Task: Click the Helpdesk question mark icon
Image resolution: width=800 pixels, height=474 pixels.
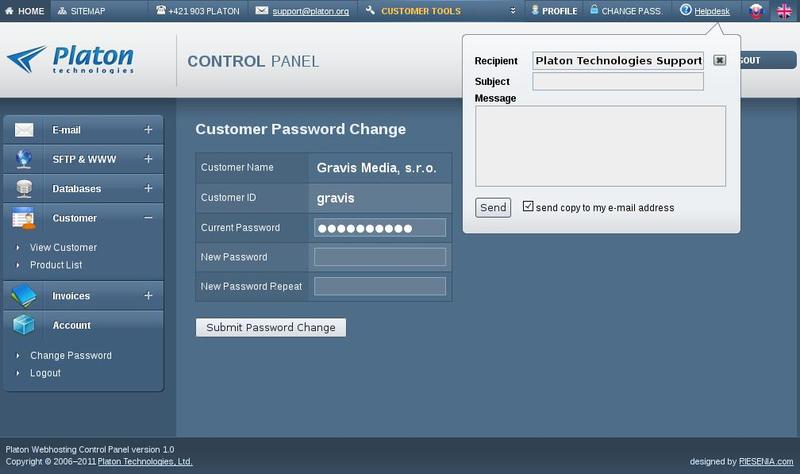Action: click(x=686, y=10)
